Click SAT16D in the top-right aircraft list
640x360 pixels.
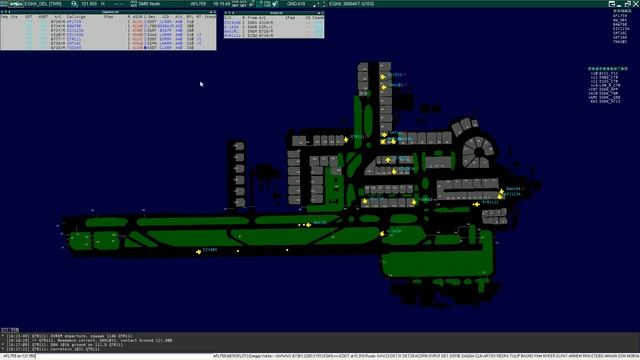620,37
